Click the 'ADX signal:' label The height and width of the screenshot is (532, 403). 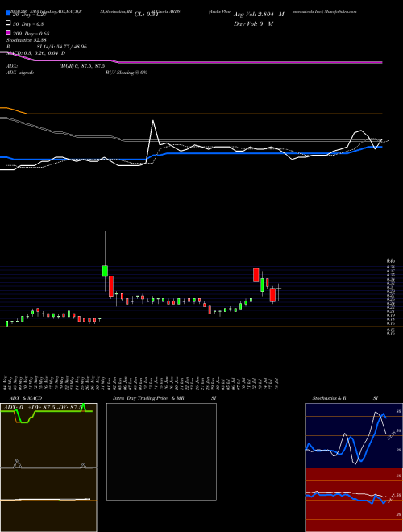20,73
